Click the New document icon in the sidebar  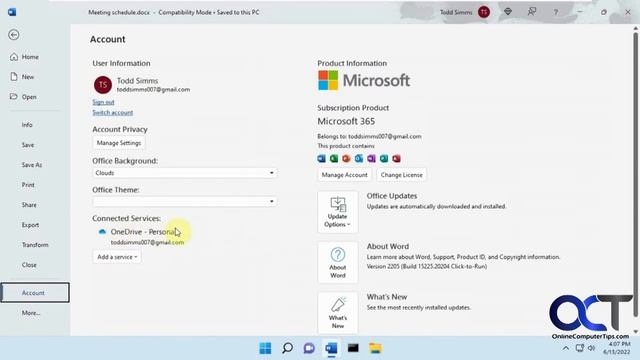[x=14, y=76]
